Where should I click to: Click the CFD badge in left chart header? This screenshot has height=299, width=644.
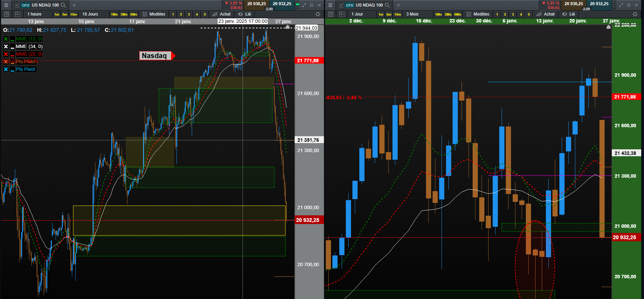click(26, 5)
